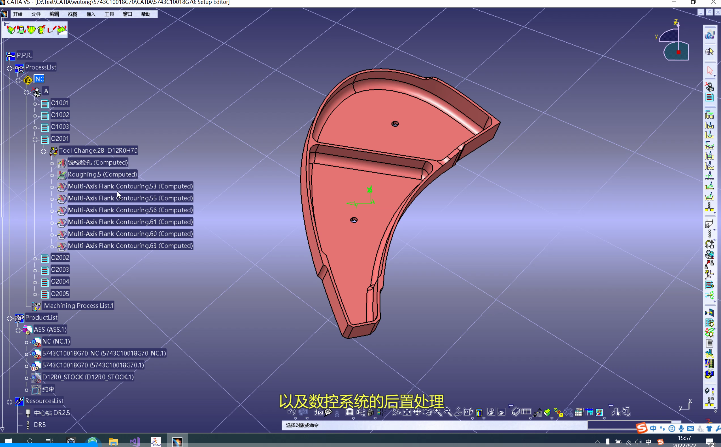Expand the C2002 program node
This screenshot has height=447, width=721.
35,258
